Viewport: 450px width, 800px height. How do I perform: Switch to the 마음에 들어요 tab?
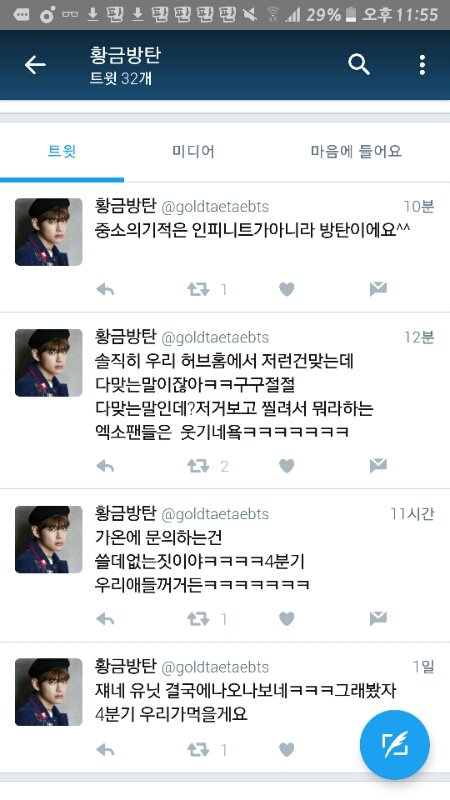356,152
